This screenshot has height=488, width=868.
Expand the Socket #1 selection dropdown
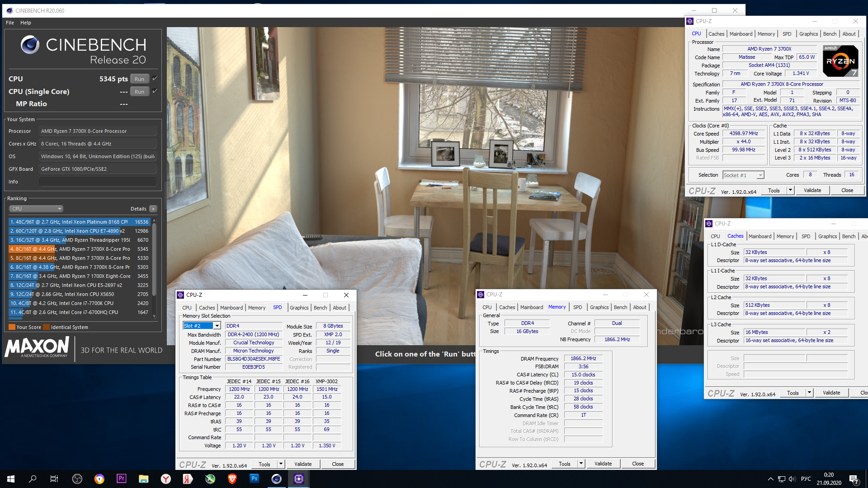(760, 175)
